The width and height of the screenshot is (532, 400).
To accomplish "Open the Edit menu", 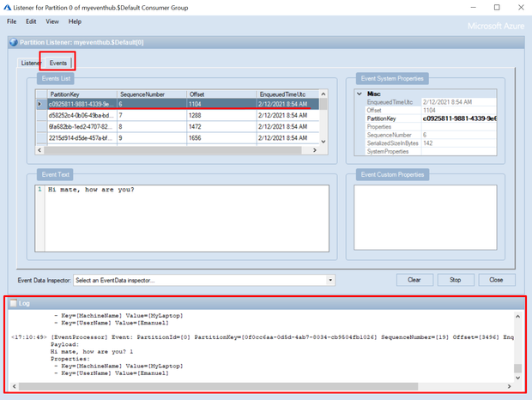I will point(31,21).
